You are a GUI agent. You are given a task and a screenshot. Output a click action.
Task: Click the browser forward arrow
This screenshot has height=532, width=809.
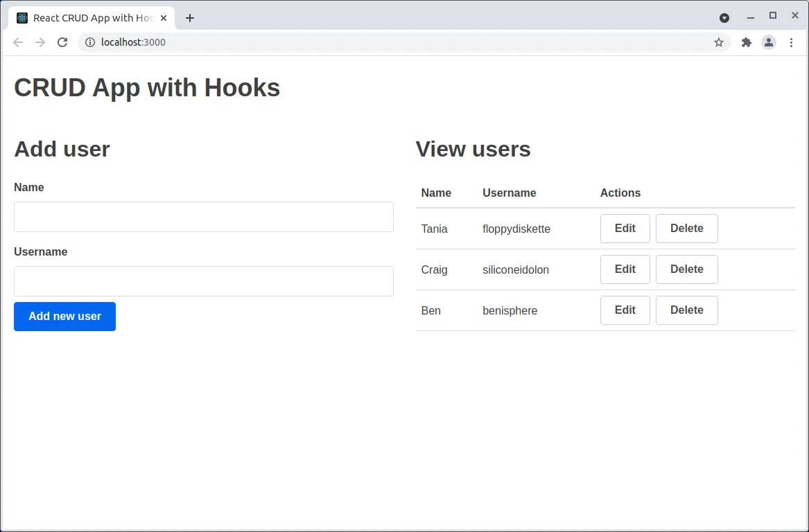(x=40, y=42)
